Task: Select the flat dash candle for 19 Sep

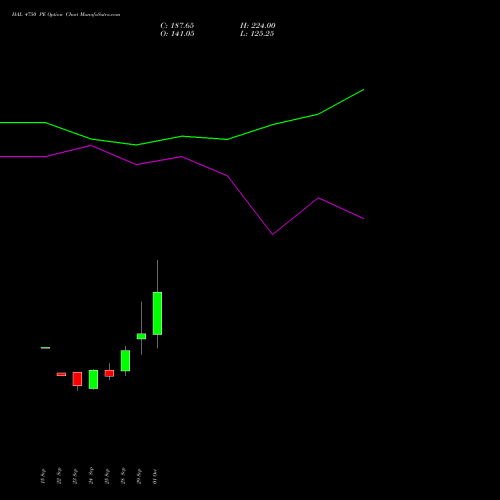Action: coord(45,348)
